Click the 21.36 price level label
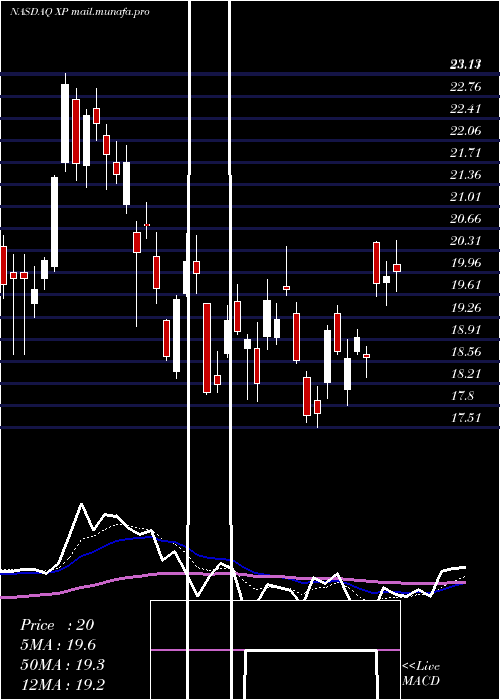Viewport: 500px width, 700px height. 465,175
